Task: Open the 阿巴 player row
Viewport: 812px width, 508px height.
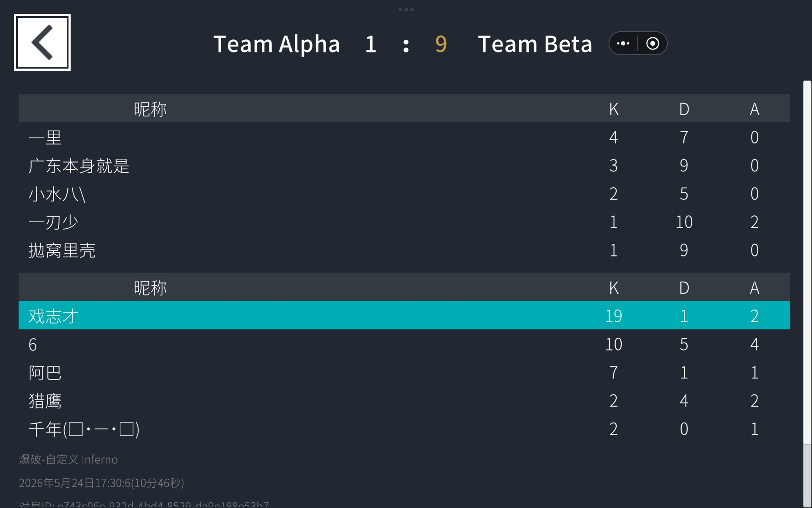Action: click(404, 373)
